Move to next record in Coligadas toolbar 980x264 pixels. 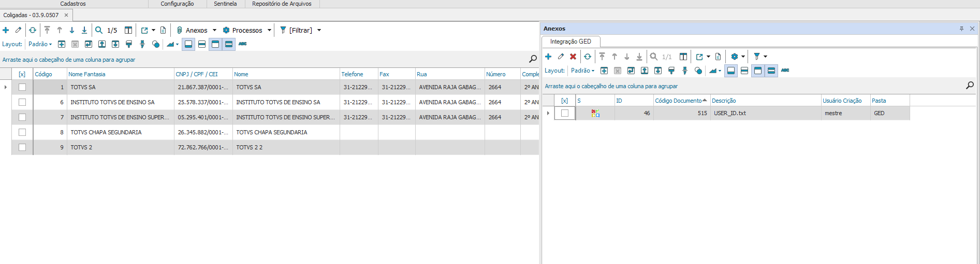tap(72, 30)
